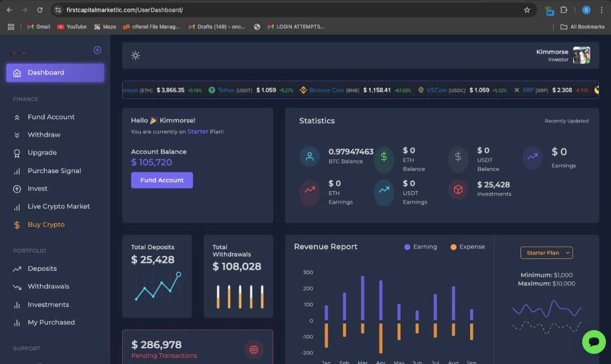Bookmark this page with the star icon
The width and height of the screenshot is (611, 364).
[x=527, y=10]
